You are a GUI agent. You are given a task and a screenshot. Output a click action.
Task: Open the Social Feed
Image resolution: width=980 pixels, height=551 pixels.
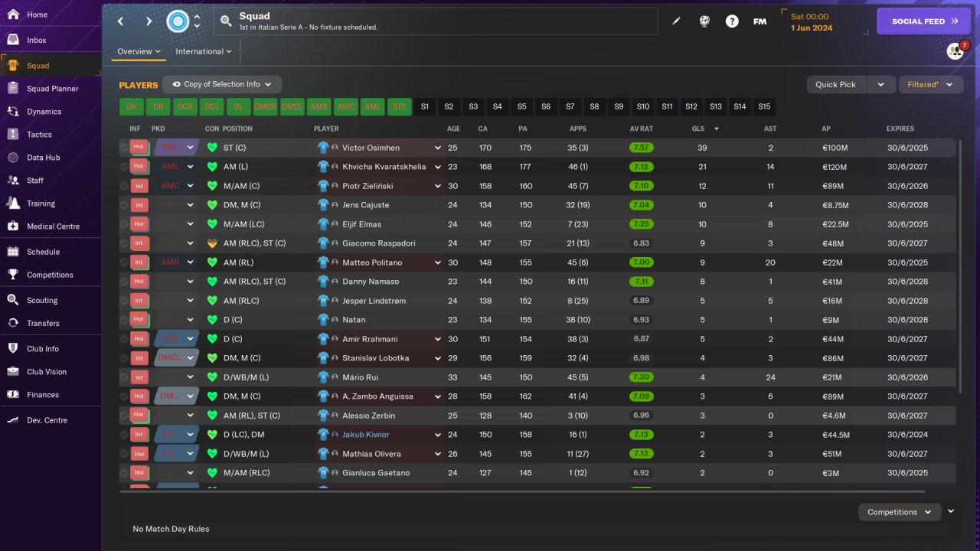[923, 21]
